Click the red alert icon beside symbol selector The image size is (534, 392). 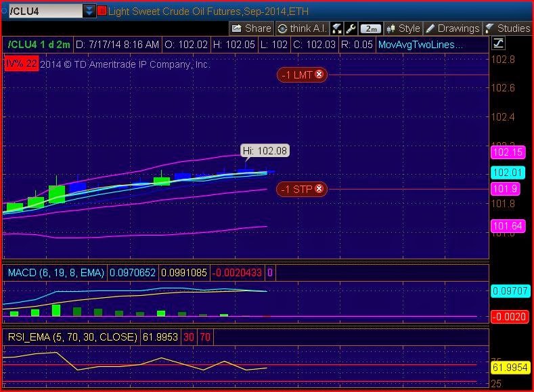tap(102, 11)
